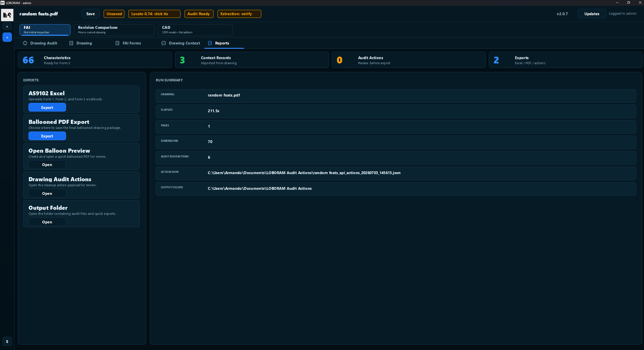This screenshot has width=644, height=350.
Task: Save the current drawing
Action: click(90, 14)
